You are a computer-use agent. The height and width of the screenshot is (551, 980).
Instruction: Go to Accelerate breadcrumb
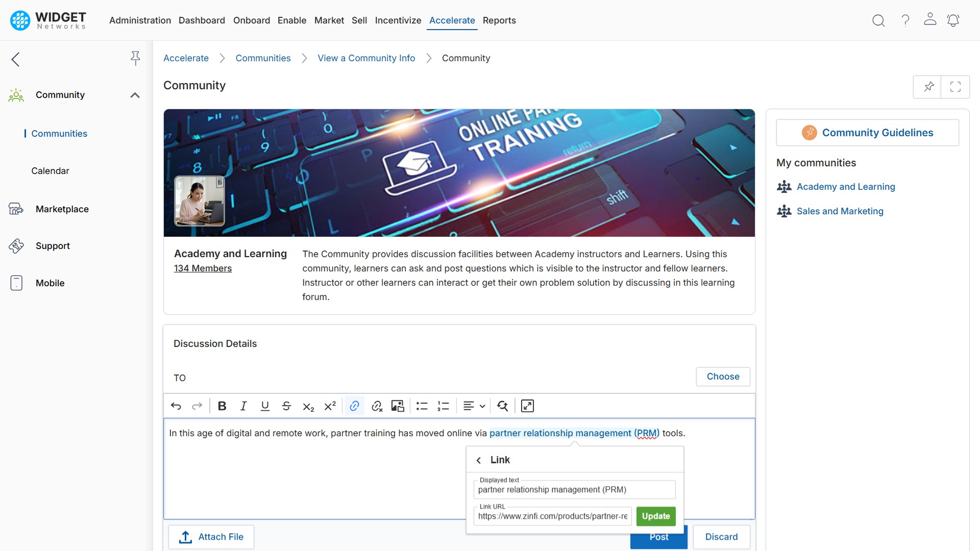[x=186, y=58]
